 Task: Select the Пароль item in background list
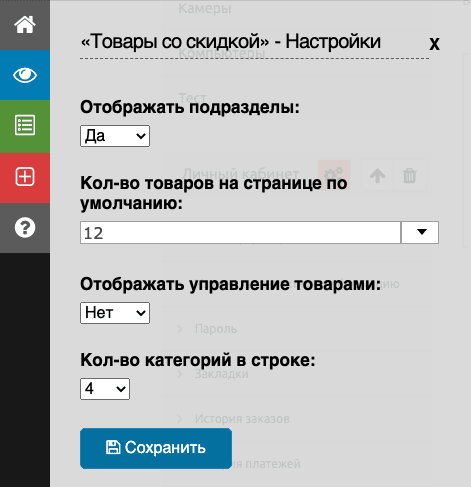(216, 329)
